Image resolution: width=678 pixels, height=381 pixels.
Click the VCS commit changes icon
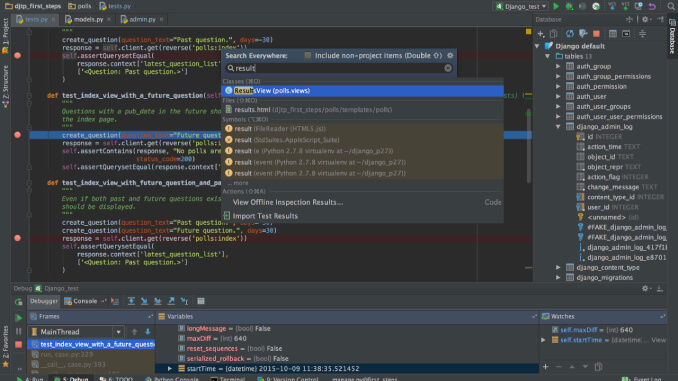click(x=625, y=6)
